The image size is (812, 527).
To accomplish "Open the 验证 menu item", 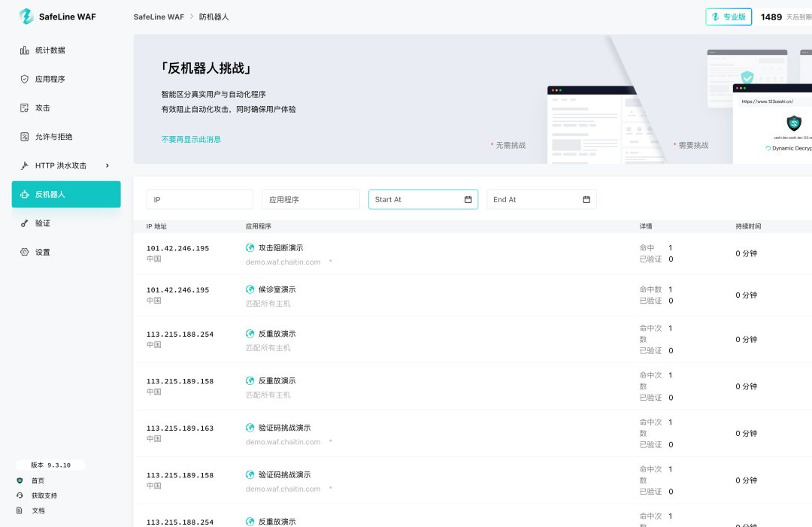I will [x=66, y=223].
